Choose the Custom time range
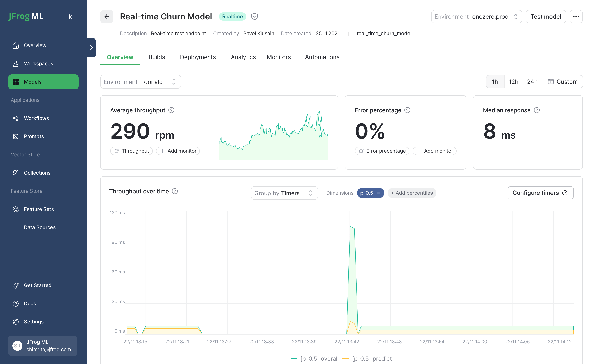 pyautogui.click(x=562, y=82)
